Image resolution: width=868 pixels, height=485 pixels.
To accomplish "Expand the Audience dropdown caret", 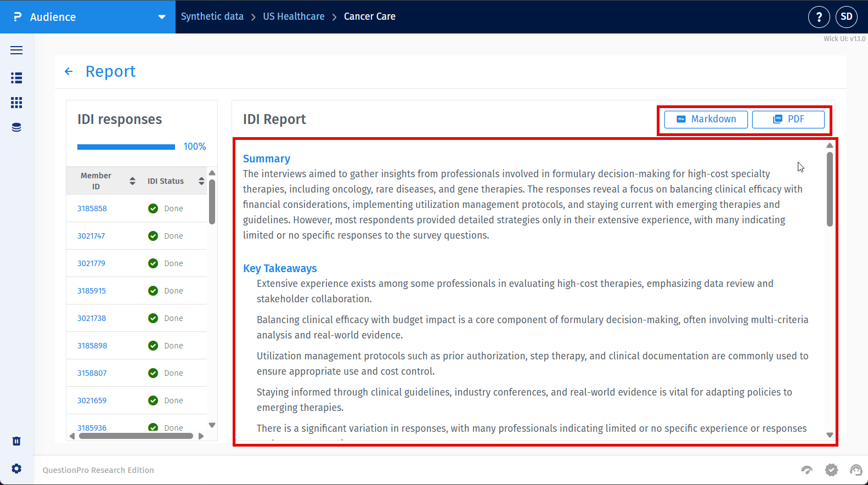I will (162, 17).
